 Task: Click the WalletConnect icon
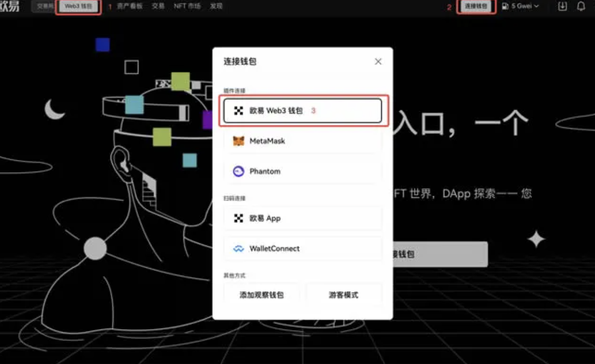pyautogui.click(x=238, y=248)
